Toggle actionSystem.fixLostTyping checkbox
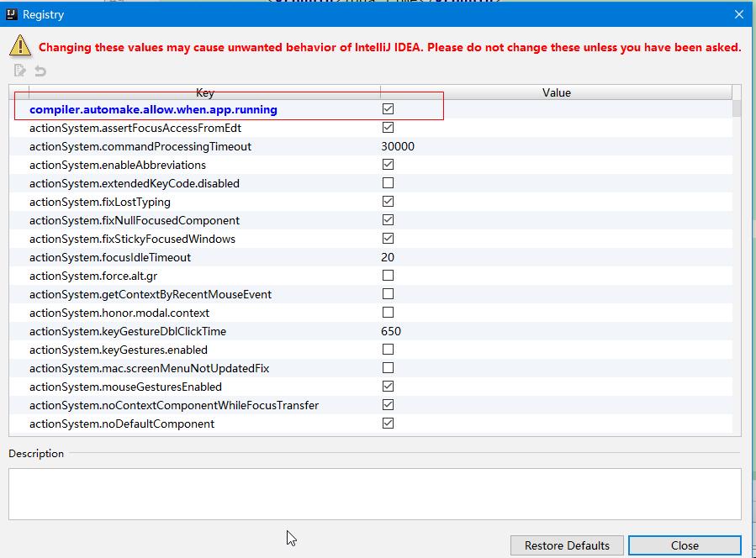This screenshot has width=756, height=558. click(388, 202)
